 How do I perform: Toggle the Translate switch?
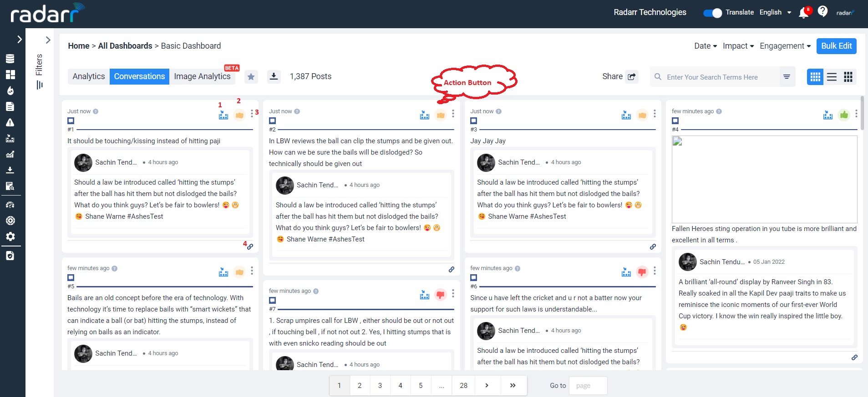point(712,13)
